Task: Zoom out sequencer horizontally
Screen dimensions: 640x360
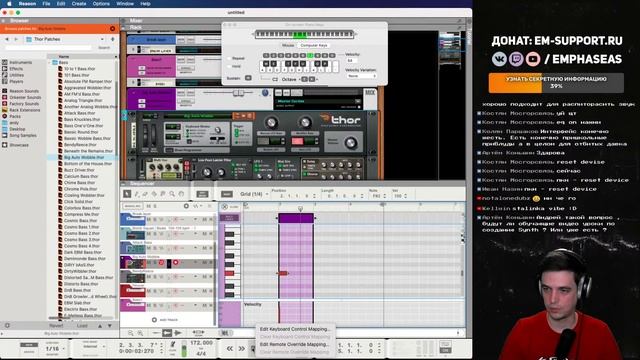Action: click(x=131, y=333)
